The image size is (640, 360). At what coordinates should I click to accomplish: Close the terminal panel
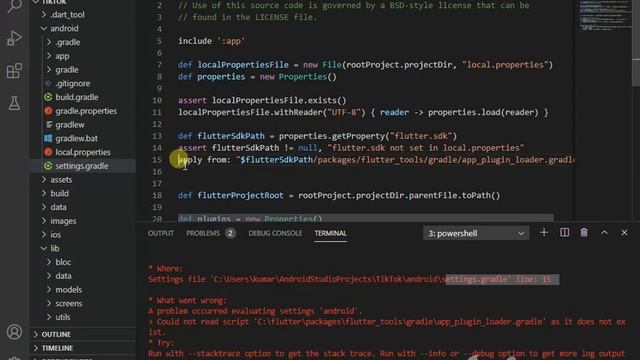(x=624, y=233)
